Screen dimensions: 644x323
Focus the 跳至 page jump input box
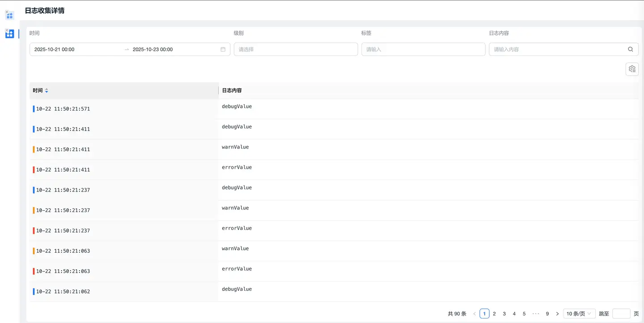click(621, 314)
